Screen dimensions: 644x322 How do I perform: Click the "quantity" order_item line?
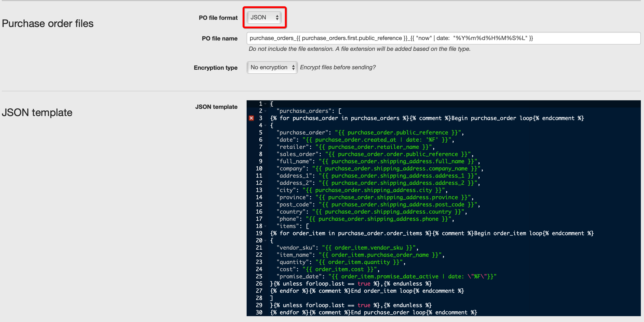pos(341,262)
